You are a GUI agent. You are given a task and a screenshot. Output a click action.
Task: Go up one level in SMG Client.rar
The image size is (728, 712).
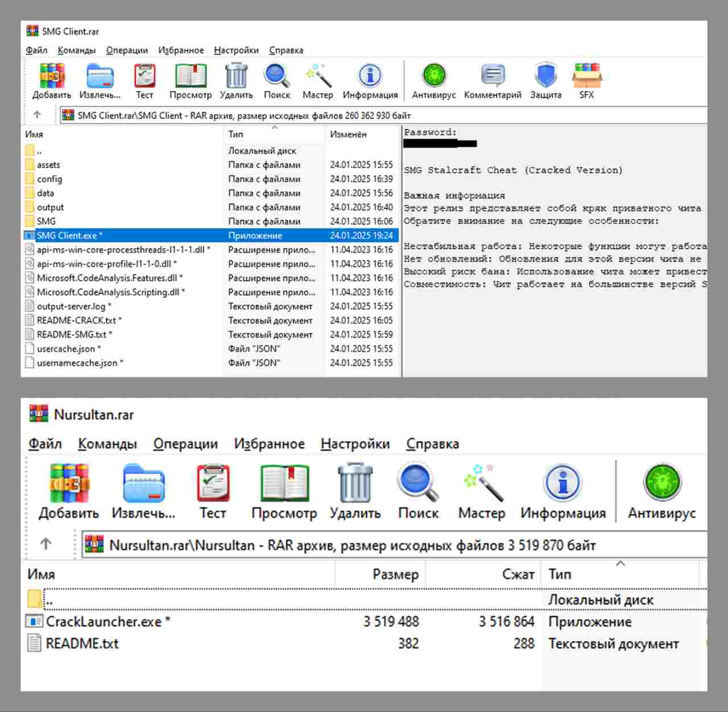point(38,115)
